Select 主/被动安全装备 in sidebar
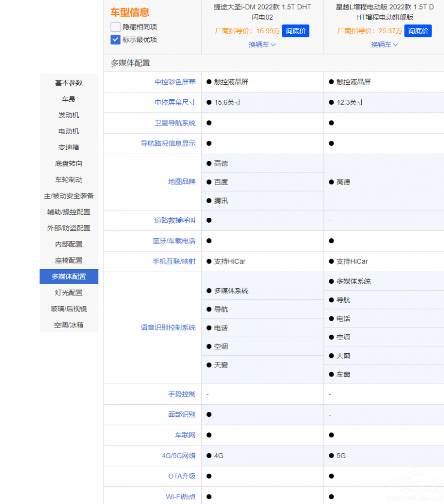The height and width of the screenshot is (504, 444). (69, 196)
